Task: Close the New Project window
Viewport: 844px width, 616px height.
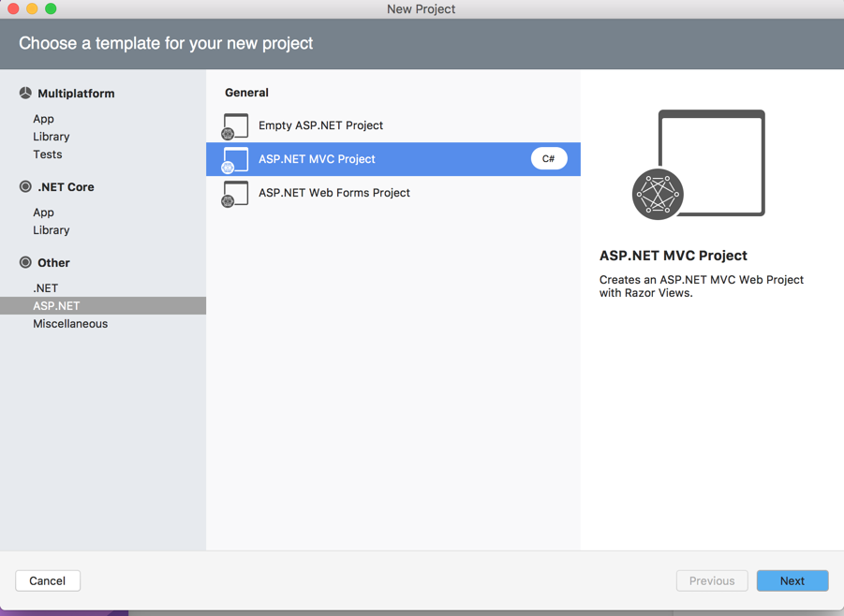Action: [x=13, y=8]
